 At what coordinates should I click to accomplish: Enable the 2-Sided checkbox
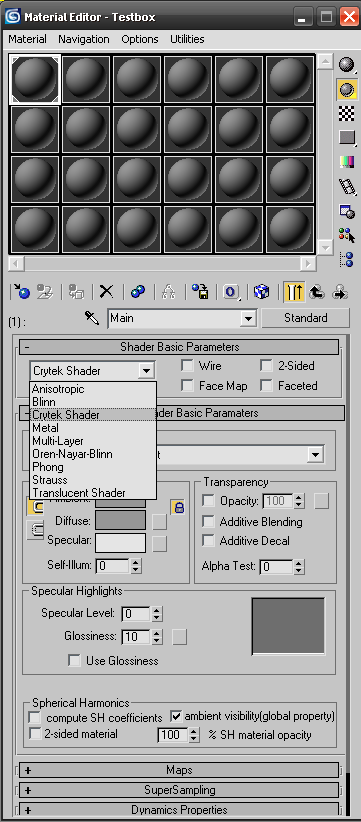tap(267, 365)
